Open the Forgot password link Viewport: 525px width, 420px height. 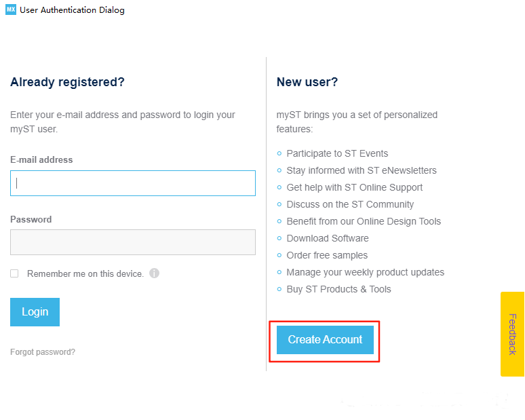point(43,352)
